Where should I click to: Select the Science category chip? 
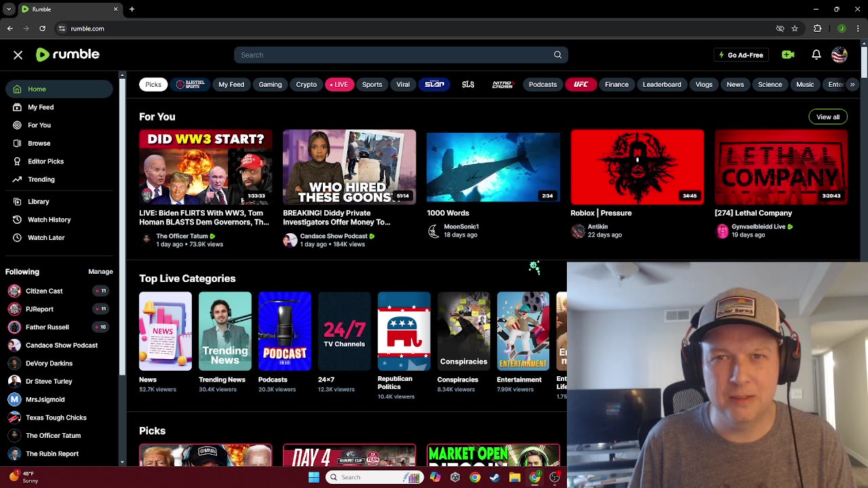[x=770, y=85]
